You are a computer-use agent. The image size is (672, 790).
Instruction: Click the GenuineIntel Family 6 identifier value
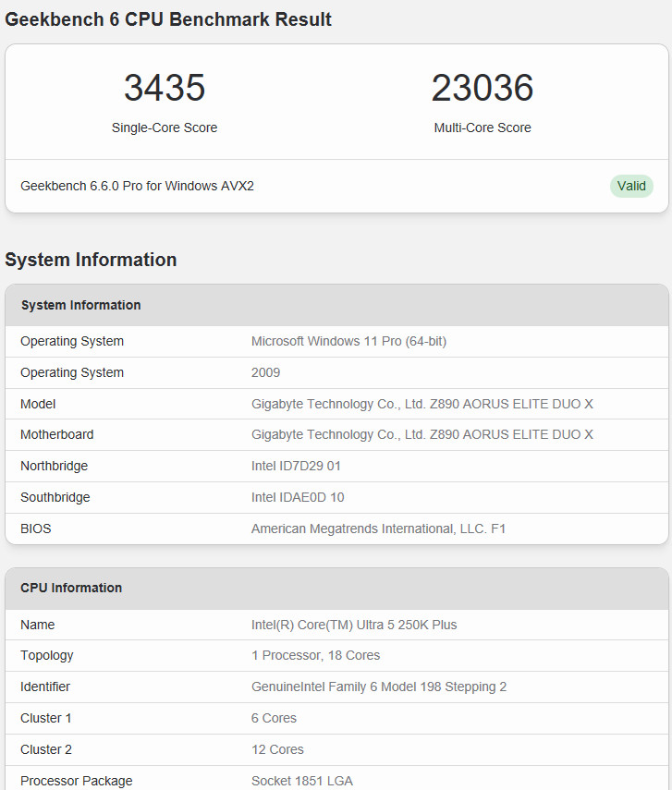[378, 687]
